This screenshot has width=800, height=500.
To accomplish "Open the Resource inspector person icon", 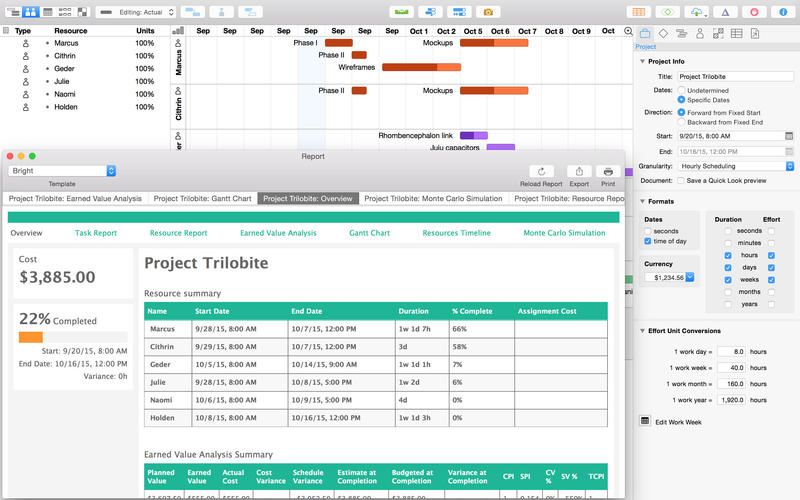I will pos(699,33).
